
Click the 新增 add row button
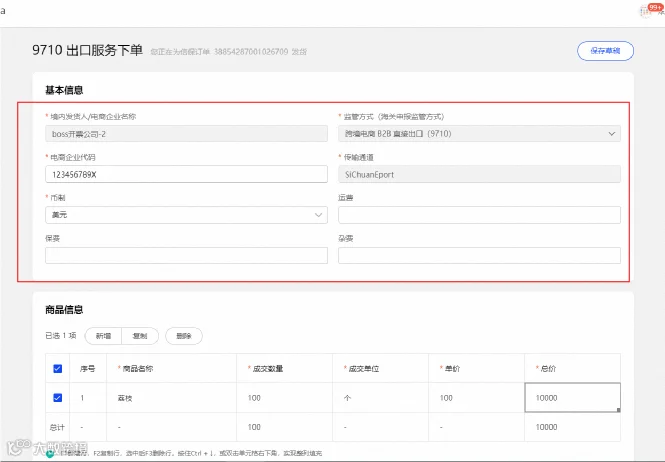click(103, 336)
